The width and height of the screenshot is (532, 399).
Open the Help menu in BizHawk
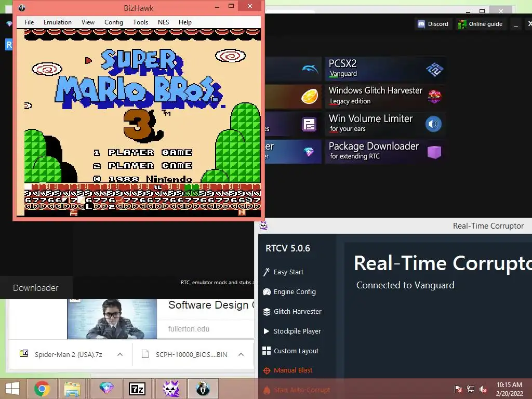tap(185, 22)
